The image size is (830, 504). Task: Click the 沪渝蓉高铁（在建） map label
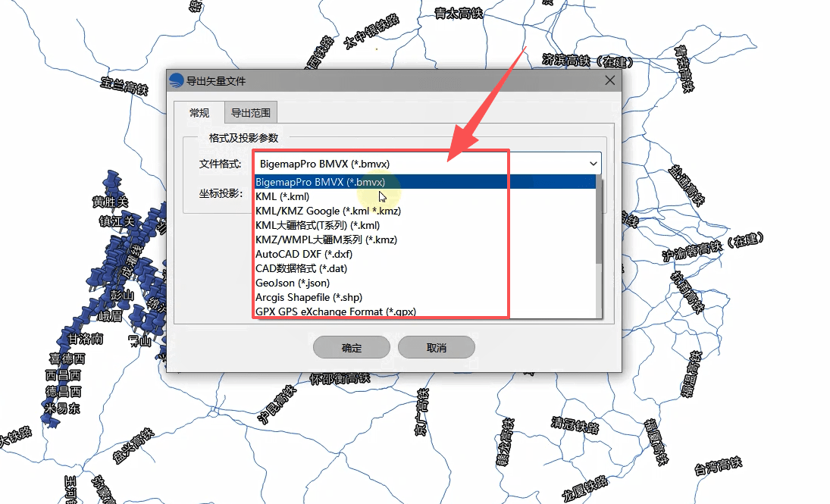pos(713,246)
